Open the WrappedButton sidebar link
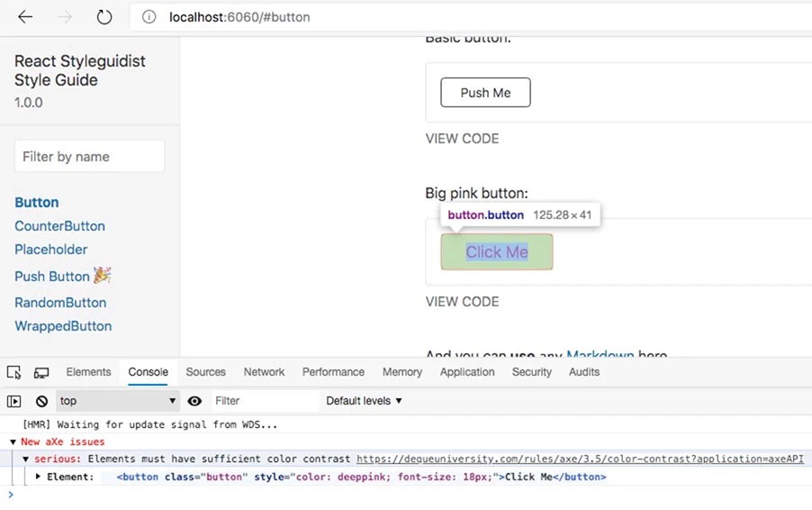 tap(63, 326)
